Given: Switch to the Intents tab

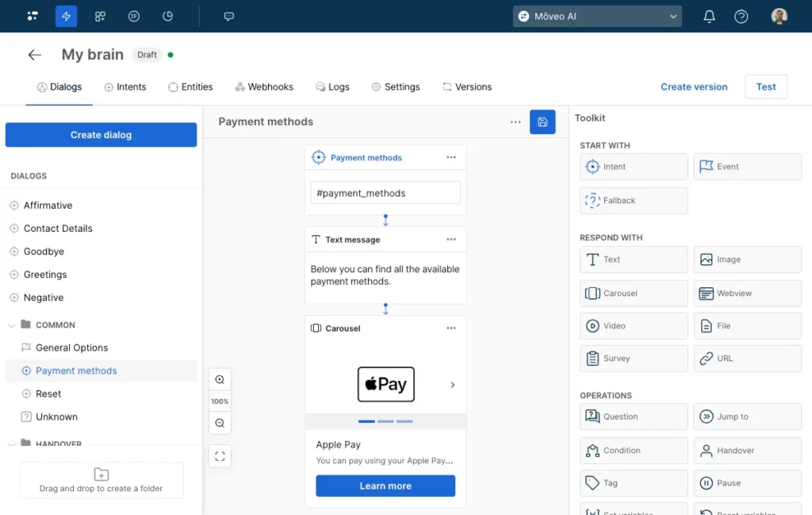Looking at the screenshot, I should click(125, 87).
